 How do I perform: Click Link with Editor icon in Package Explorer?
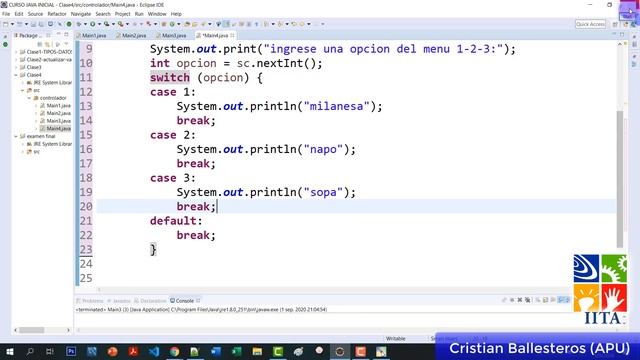click(48, 44)
